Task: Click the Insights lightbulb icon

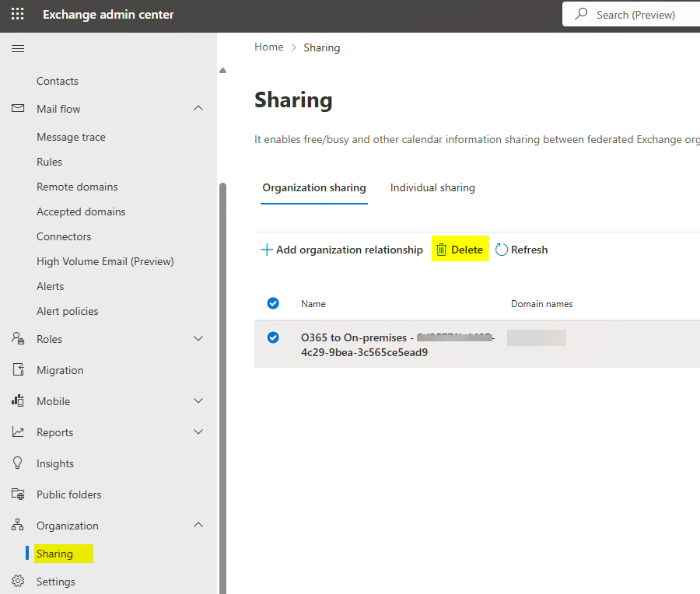Action: point(18,463)
